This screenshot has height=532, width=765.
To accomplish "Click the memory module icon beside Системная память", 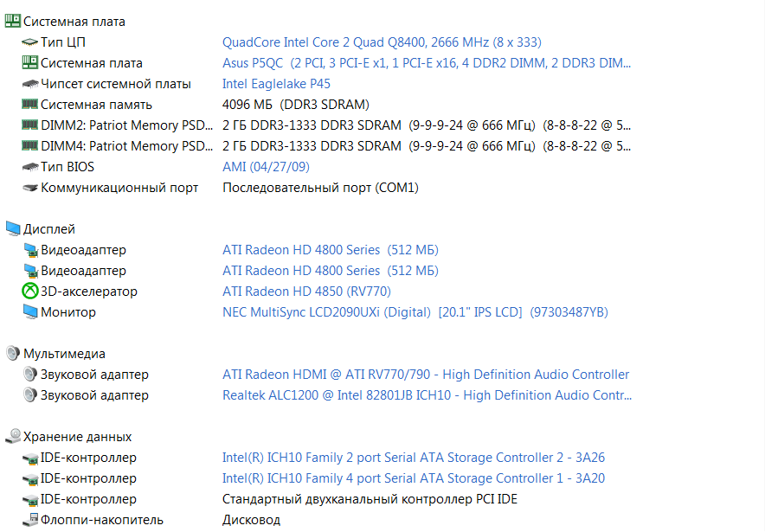I will click(30, 105).
